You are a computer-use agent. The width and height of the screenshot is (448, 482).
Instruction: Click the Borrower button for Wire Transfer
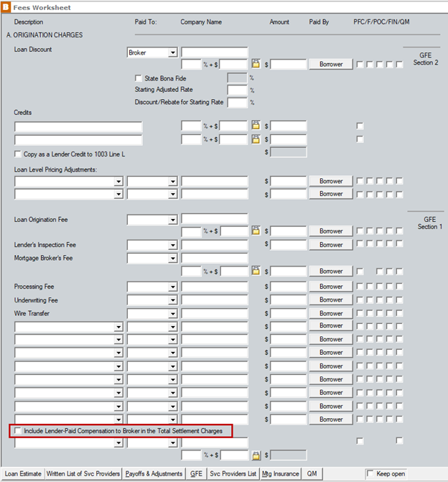click(331, 313)
